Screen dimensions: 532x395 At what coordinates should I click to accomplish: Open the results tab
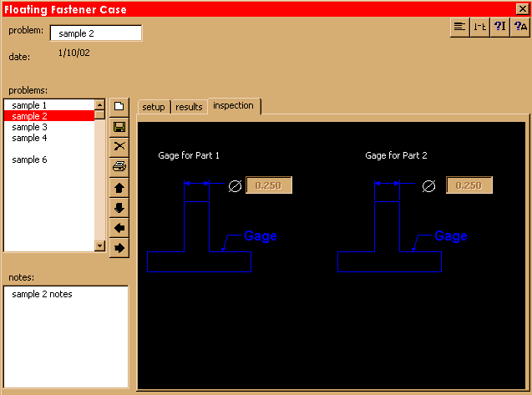189,107
